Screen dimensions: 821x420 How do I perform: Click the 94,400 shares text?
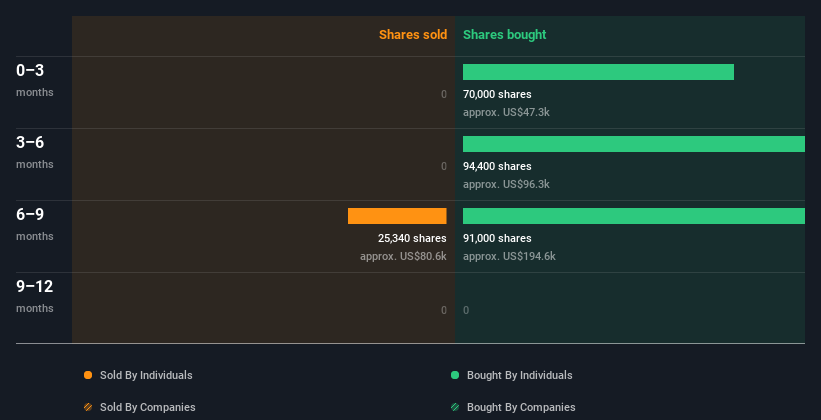(x=497, y=166)
